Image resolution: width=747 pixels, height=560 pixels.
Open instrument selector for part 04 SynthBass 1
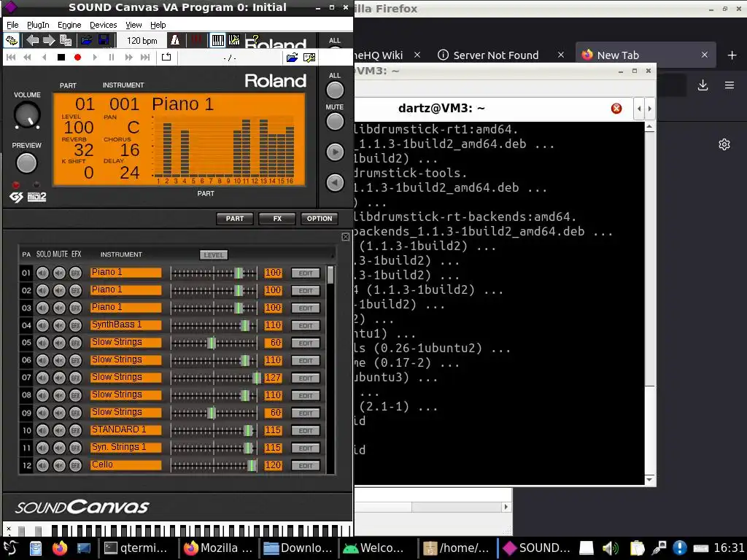125,325
